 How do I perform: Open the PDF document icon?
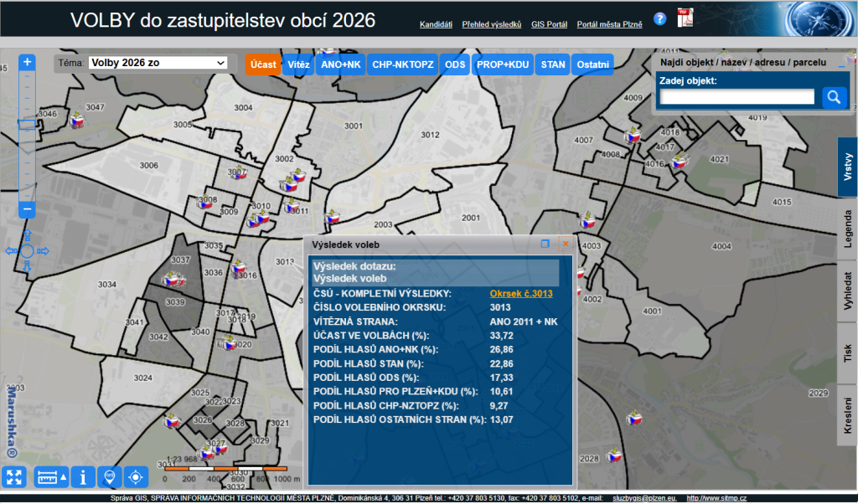coord(685,18)
